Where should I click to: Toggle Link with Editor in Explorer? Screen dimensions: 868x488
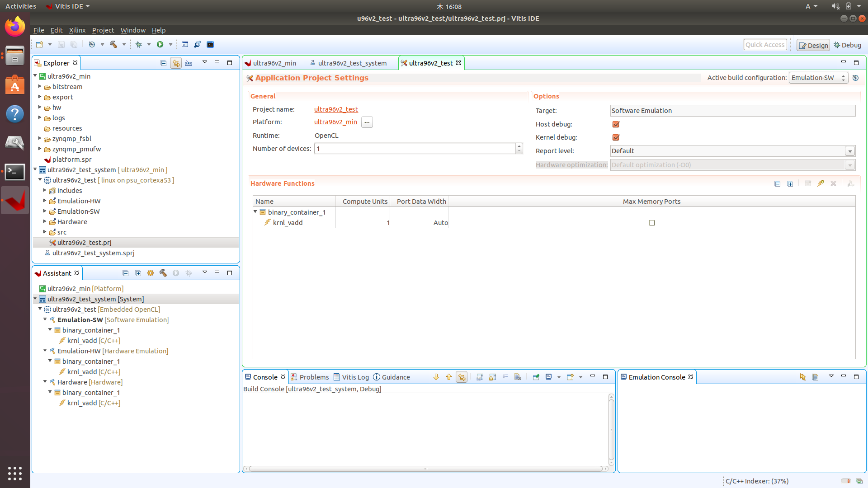pos(176,63)
